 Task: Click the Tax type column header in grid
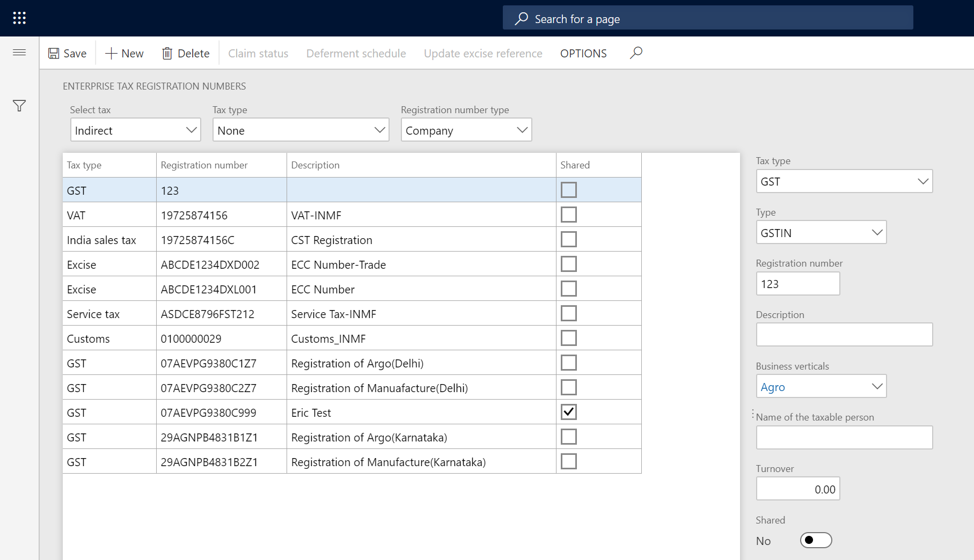tap(109, 165)
